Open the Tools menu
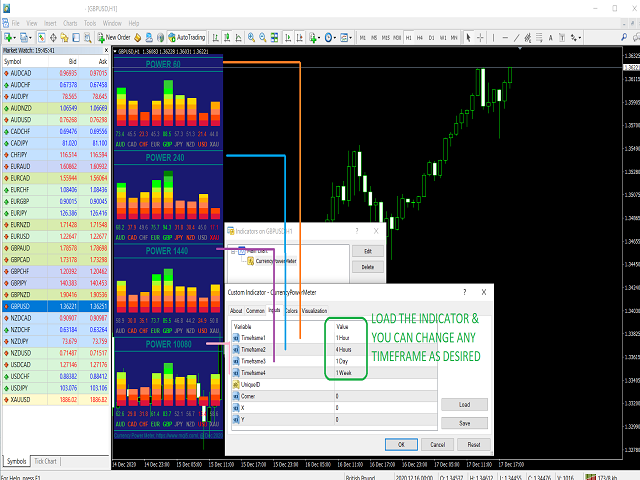The width and height of the screenshot is (640, 480). pyautogui.click(x=90, y=23)
